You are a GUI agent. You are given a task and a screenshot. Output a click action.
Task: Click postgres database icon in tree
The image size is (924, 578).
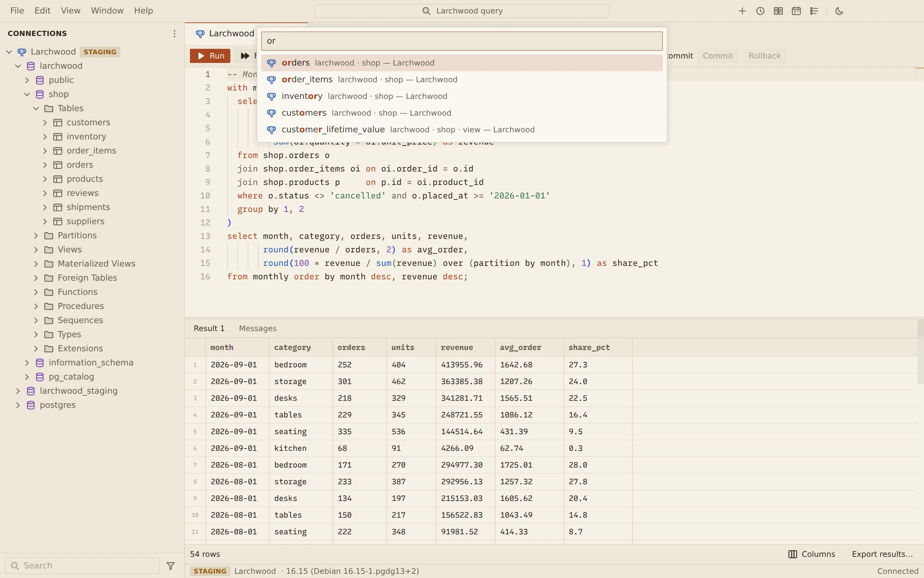pos(31,405)
